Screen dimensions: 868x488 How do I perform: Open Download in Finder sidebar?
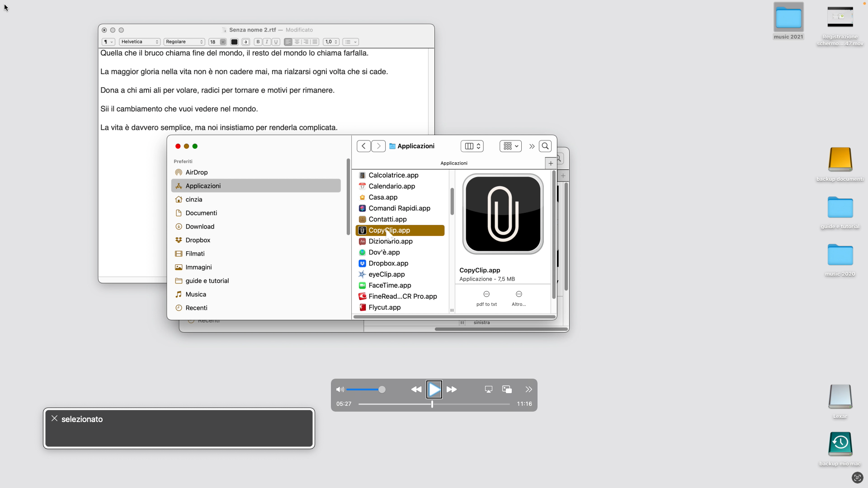click(256, 226)
